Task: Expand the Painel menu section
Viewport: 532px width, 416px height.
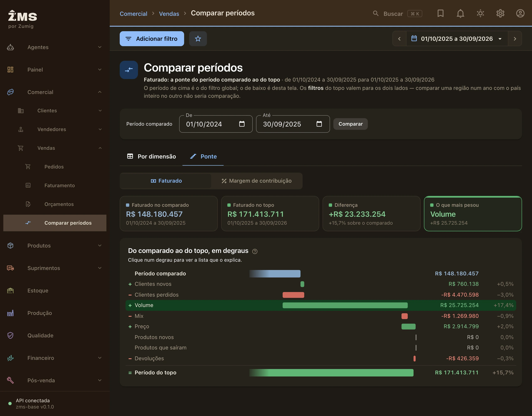Action: 55,70
